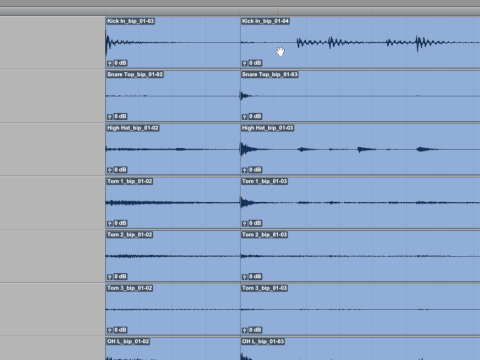Screen dimensions: 480x360
Task: Select the Tom 3_bip_01-02 clip name
Action: 130,288
